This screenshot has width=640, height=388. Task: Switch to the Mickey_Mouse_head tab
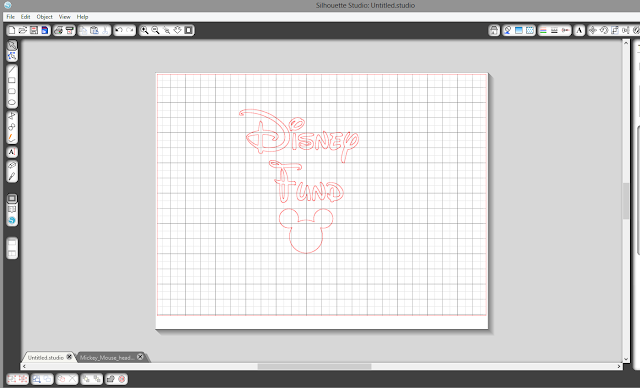[x=107, y=357]
